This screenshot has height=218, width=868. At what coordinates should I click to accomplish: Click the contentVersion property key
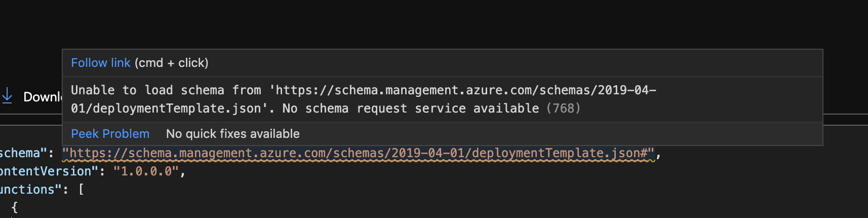[x=46, y=171]
